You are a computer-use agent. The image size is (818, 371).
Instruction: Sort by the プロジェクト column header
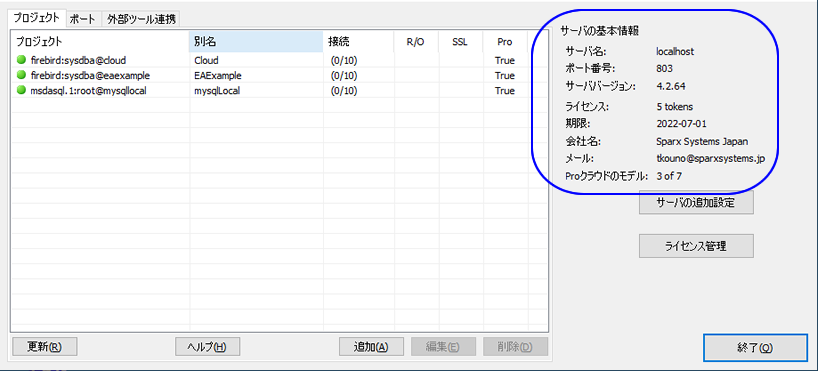100,41
